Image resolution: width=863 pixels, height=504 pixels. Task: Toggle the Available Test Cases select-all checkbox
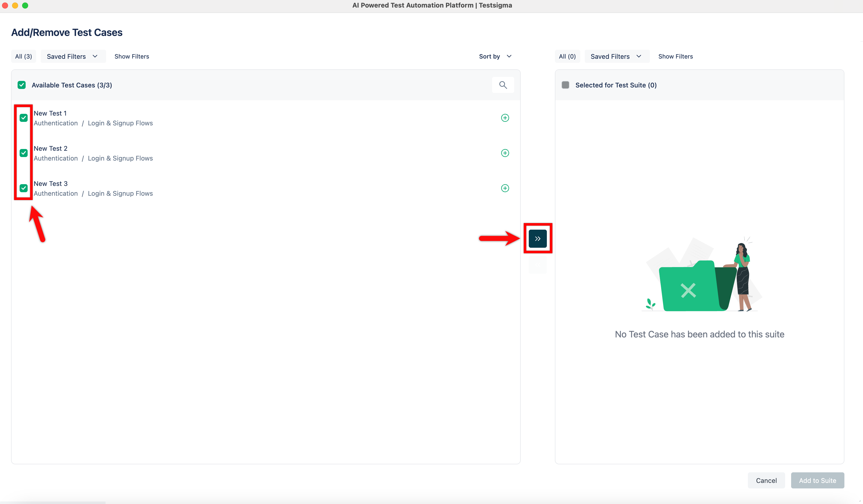(x=22, y=85)
